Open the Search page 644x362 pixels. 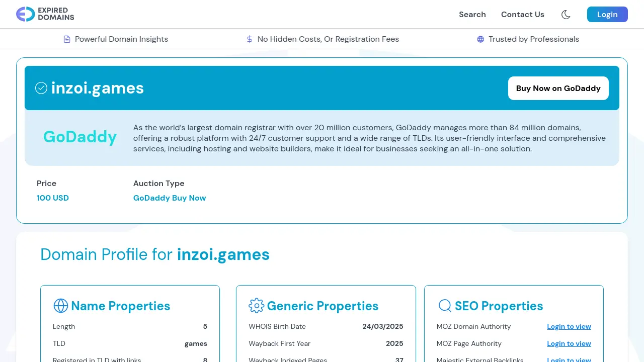pyautogui.click(x=472, y=15)
